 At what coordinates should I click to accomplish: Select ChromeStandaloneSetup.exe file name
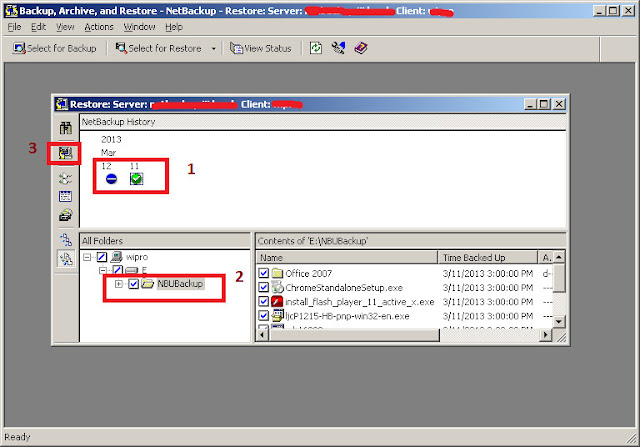[x=344, y=288]
